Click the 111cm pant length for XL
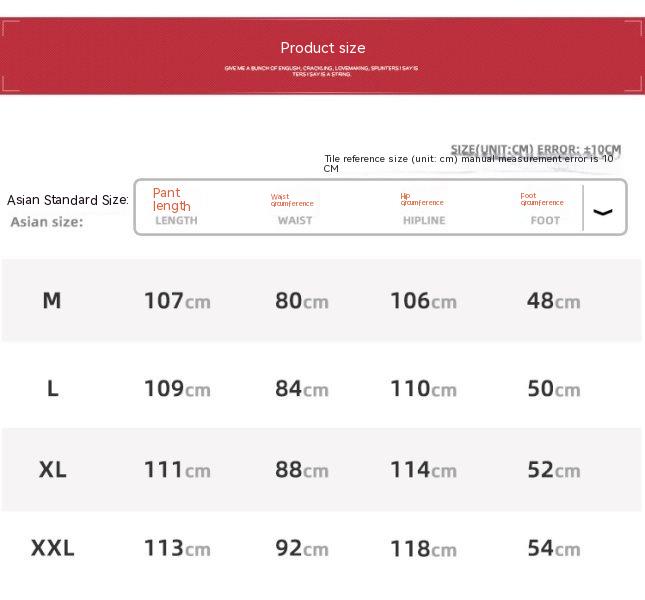The image size is (645, 600). [x=177, y=469]
